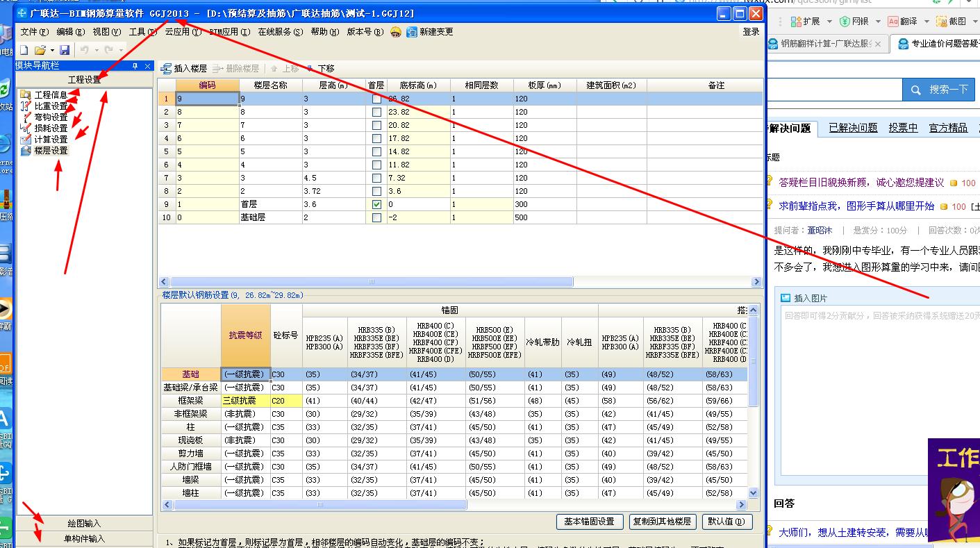This screenshot has width=980, height=548.
Task: Select the 剪力墙 row header
Action: (191, 454)
